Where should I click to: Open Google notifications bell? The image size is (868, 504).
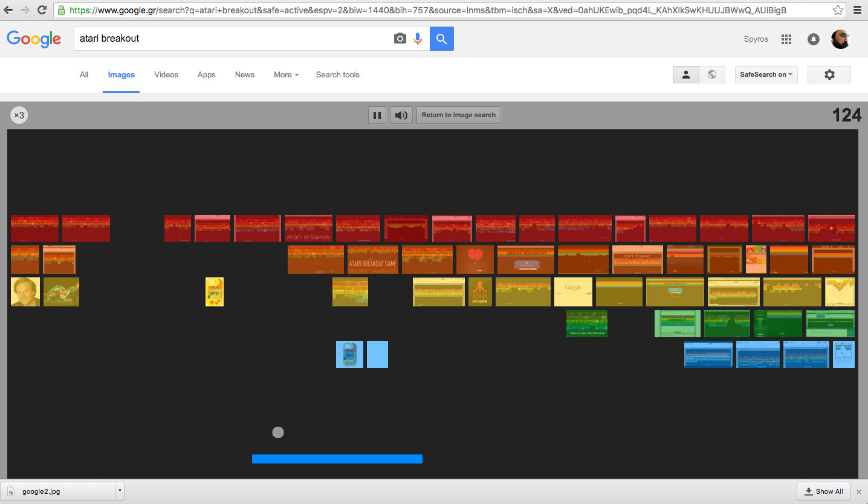(x=814, y=39)
